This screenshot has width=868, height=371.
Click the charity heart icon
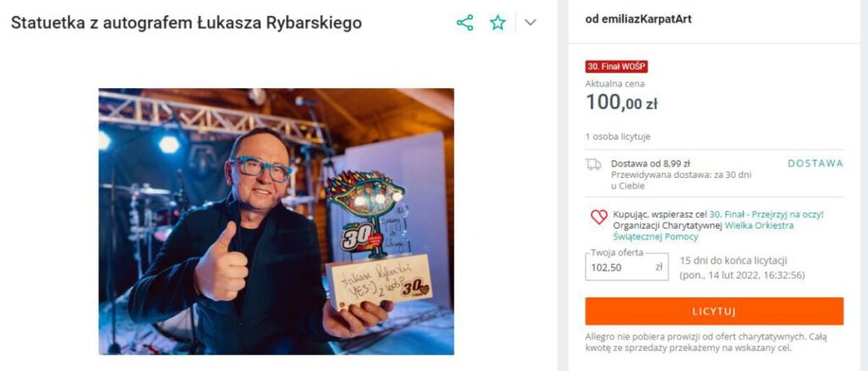[598, 217]
